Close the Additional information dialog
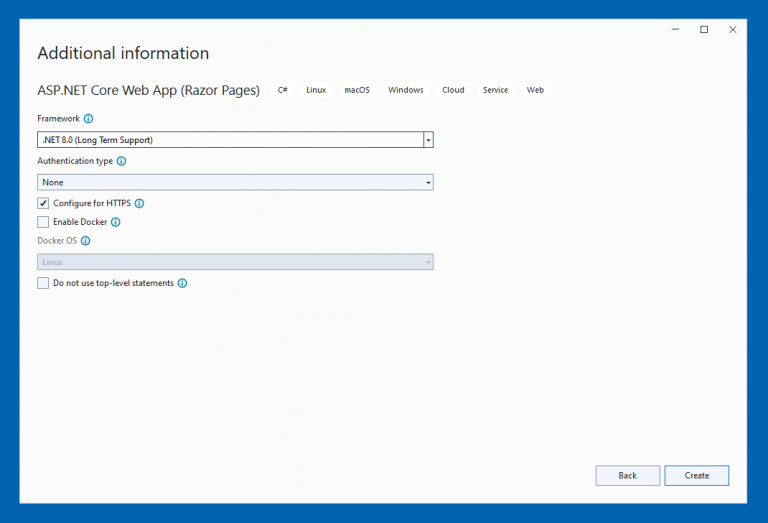Viewport: 768px width, 523px height. point(733,30)
